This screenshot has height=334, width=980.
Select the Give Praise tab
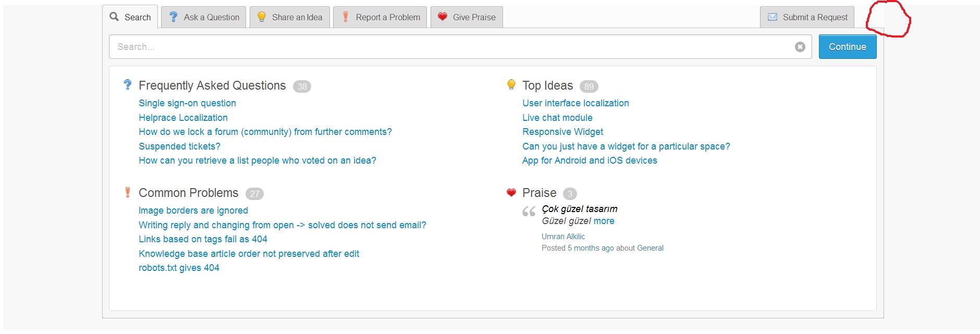coord(467,17)
